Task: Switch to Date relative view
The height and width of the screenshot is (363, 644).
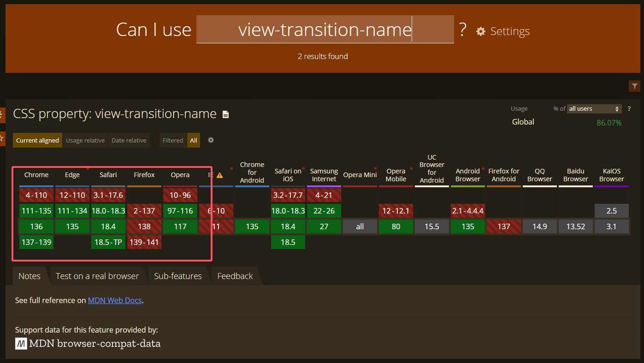Action: [x=129, y=141]
